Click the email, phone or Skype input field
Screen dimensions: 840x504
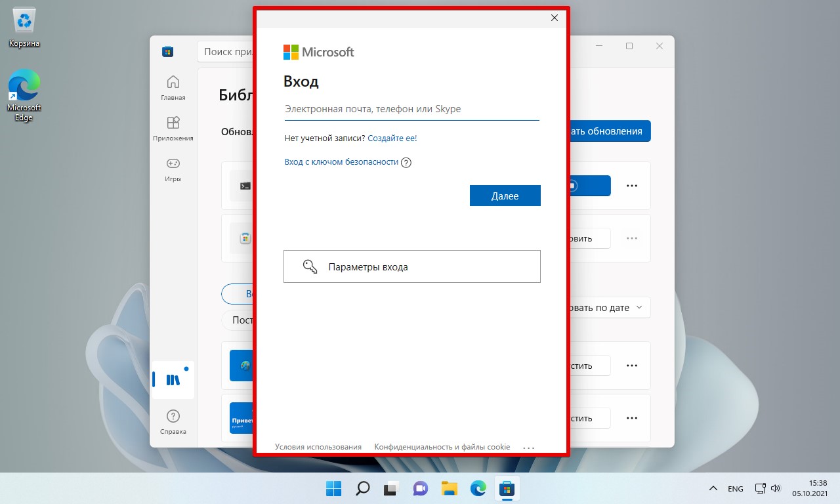click(411, 109)
